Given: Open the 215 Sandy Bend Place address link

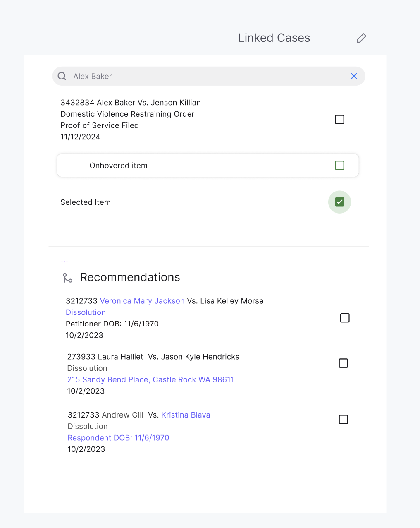Looking at the screenshot, I should coord(150,379).
